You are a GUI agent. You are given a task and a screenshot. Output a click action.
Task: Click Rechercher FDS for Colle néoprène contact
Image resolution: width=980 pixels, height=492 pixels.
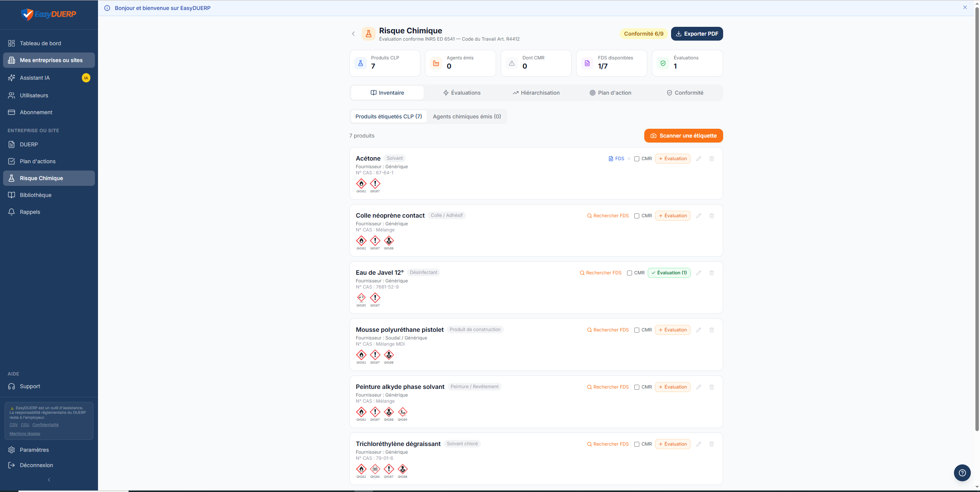[x=608, y=216]
